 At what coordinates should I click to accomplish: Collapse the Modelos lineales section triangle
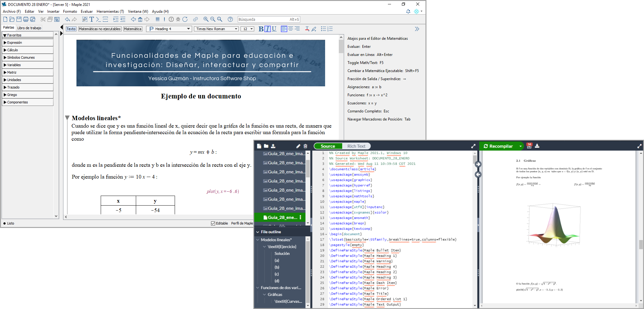pyautogui.click(x=67, y=118)
